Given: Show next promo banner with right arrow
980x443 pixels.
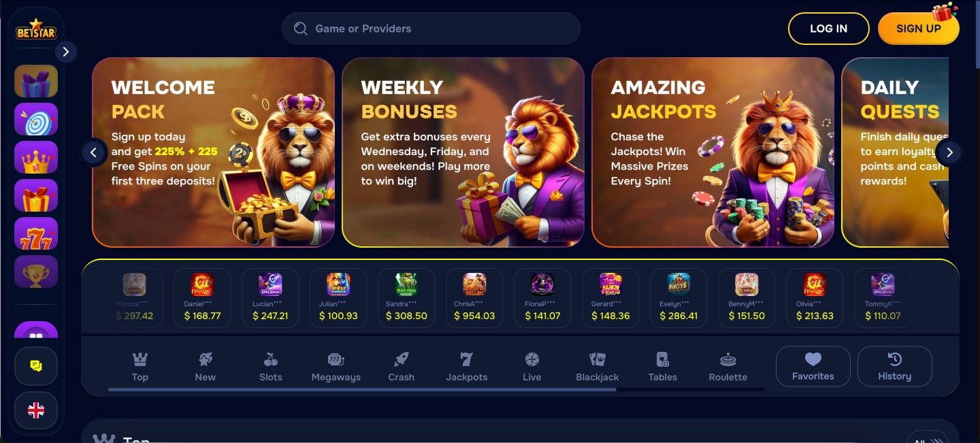Looking at the screenshot, I should tap(949, 152).
